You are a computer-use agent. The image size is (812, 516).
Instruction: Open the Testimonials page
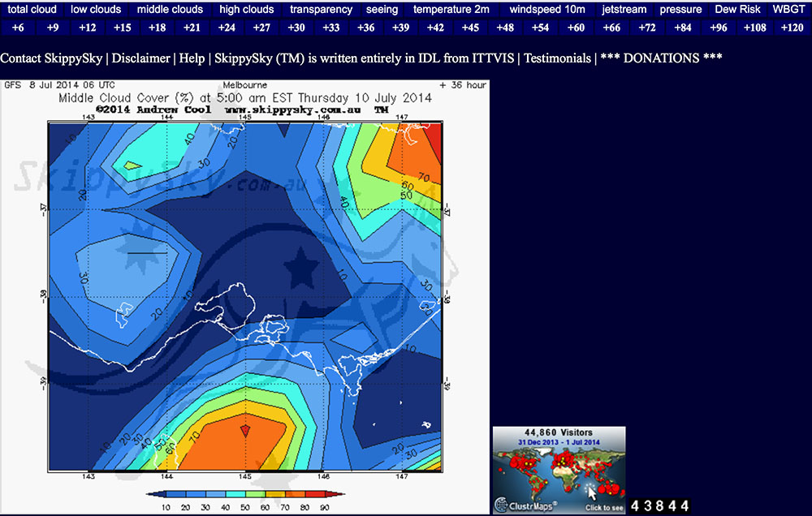click(557, 58)
